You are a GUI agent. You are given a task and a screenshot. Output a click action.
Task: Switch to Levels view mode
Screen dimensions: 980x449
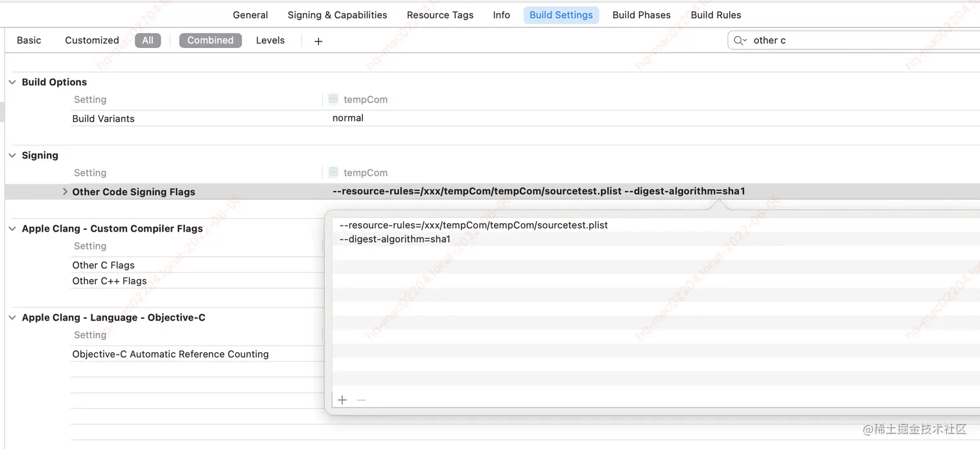[x=270, y=40]
